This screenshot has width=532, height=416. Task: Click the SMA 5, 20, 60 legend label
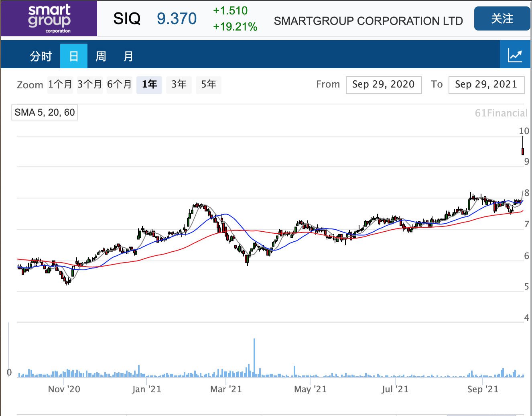(45, 112)
